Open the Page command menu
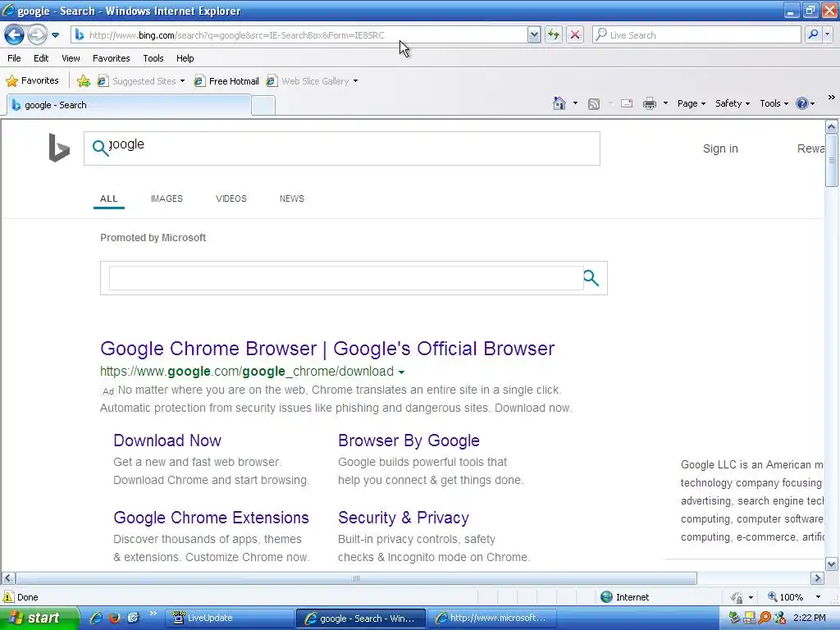 click(x=691, y=103)
